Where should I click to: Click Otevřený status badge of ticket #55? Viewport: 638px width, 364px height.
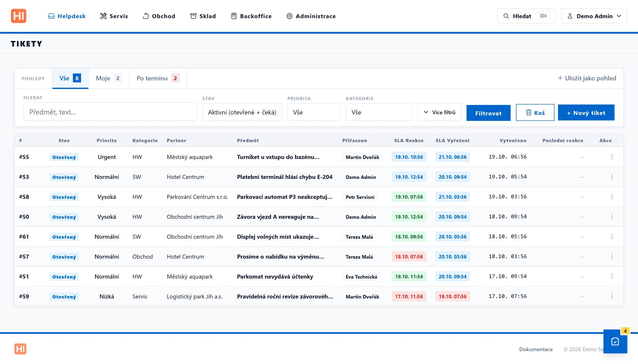click(64, 157)
